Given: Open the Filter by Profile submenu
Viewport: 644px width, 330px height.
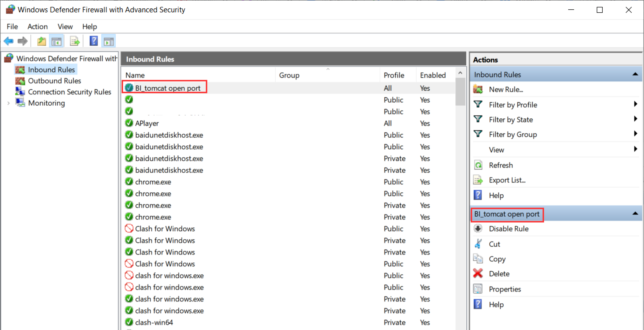Looking at the screenshot, I should point(513,105).
